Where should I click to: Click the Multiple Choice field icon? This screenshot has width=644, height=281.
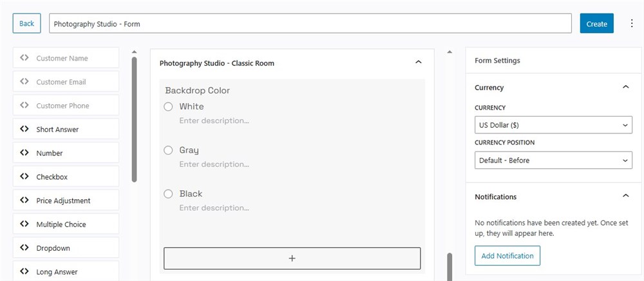point(24,224)
